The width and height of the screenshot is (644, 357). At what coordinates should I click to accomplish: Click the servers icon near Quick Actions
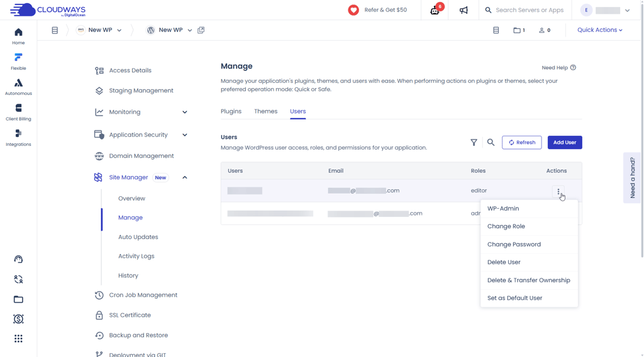tap(496, 30)
